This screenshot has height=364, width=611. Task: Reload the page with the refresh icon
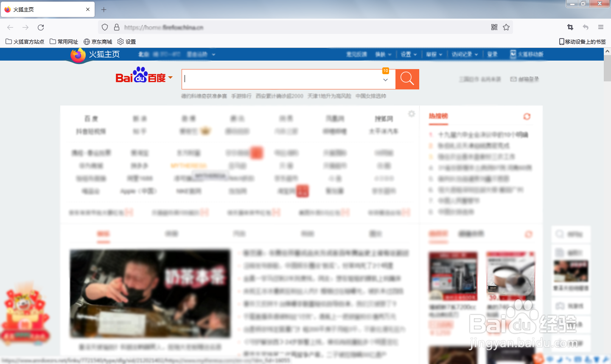pyautogui.click(x=41, y=27)
